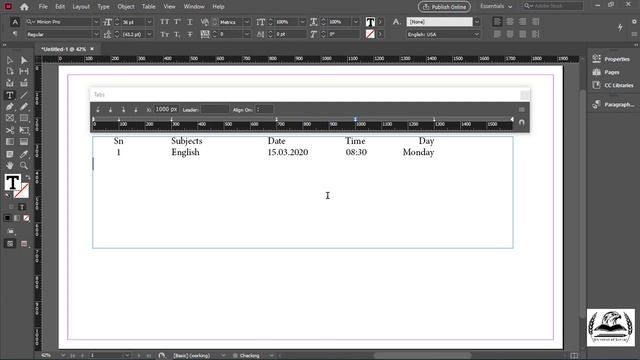The height and width of the screenshot is (360, 640).
Task: Select the Eyedropper tool
Action: point(24,154)
